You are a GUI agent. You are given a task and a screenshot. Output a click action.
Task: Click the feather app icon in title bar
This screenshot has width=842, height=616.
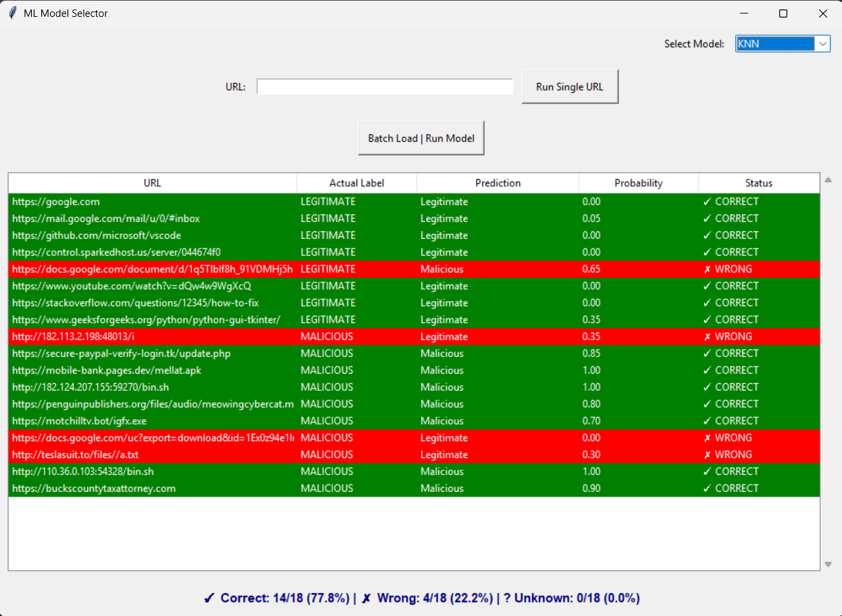[12, 13]
